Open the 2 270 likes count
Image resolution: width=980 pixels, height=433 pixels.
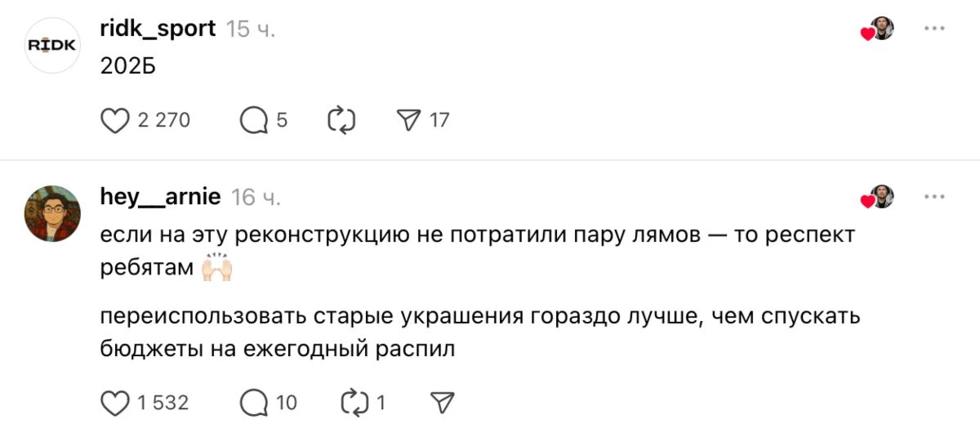point(163,121)
